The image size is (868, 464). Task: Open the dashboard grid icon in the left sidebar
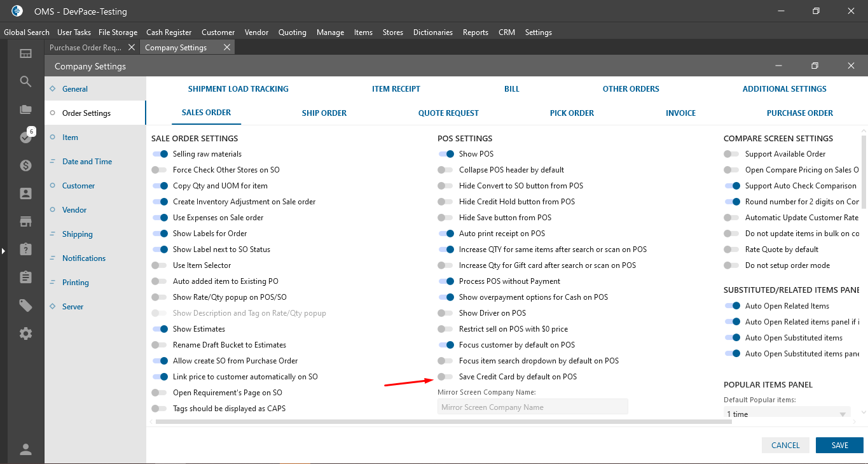(x=25, y=54)
